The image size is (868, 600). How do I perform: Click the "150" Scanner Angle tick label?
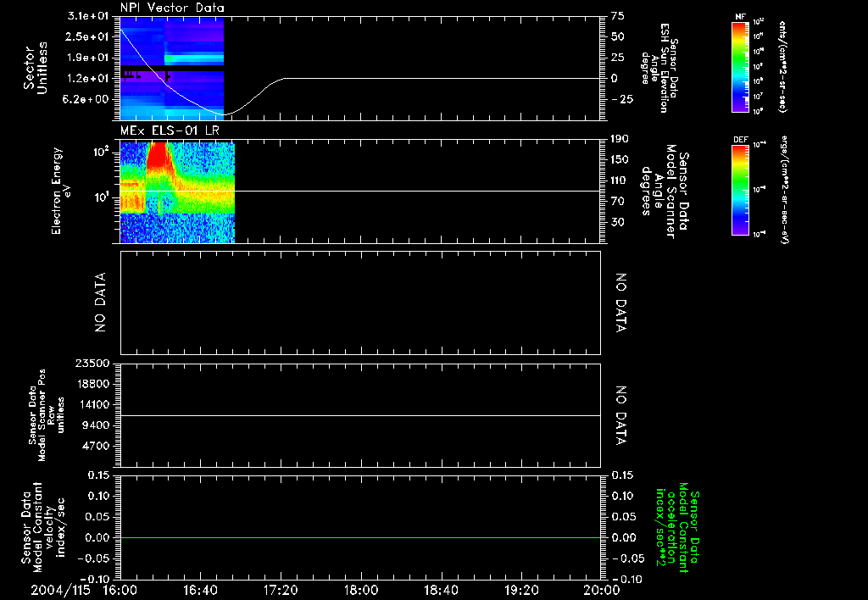(x=620, y=160)
